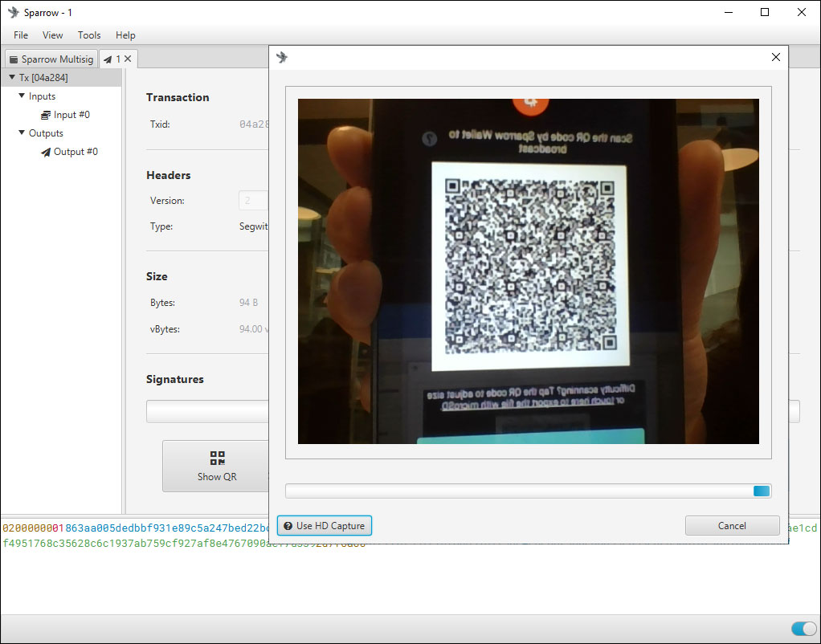Viewport: 821px width, 644px height.
Task: Click the scan progress bar under the webcam
Action: click(528, 491)
